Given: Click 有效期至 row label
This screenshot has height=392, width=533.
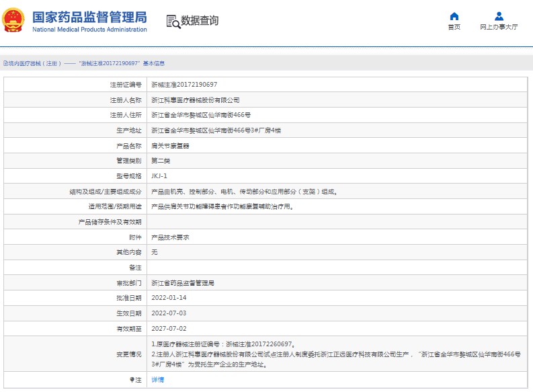Looking at the screenshot, I should 129,329.
